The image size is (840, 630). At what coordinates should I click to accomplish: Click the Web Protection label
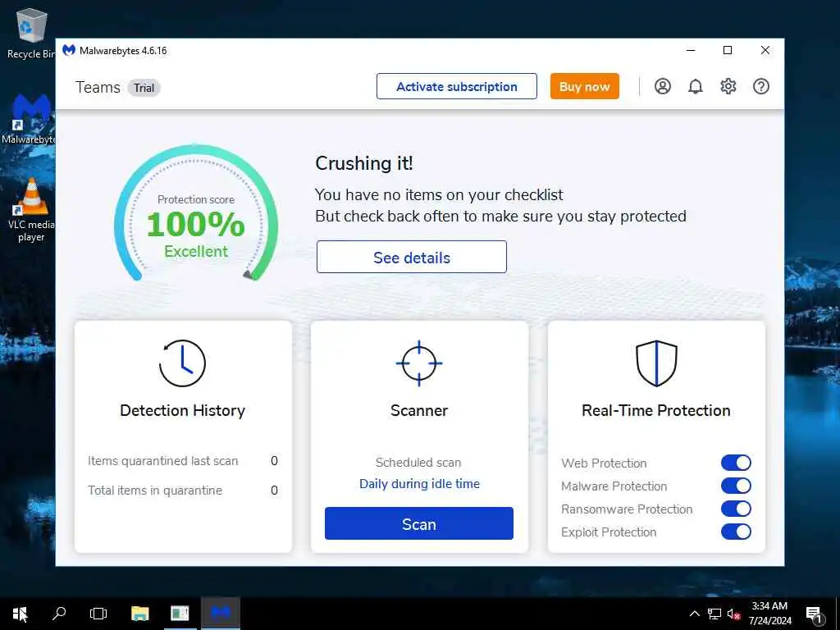pyautogui.click(x=604, y=463)
